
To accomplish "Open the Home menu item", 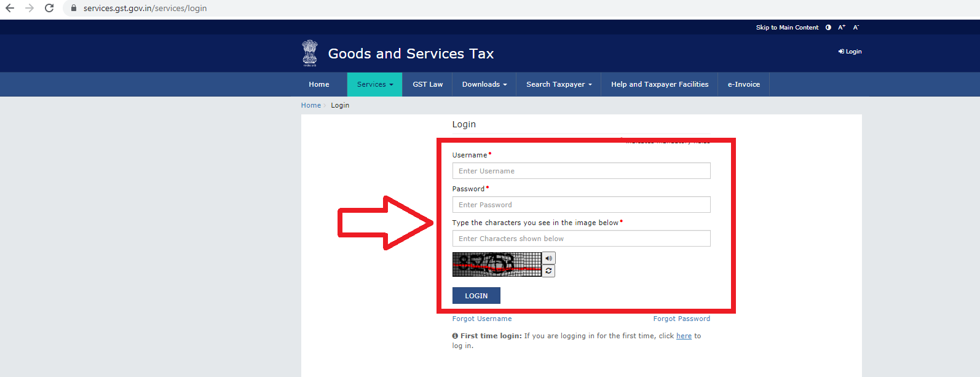I will tap(319, 84).
